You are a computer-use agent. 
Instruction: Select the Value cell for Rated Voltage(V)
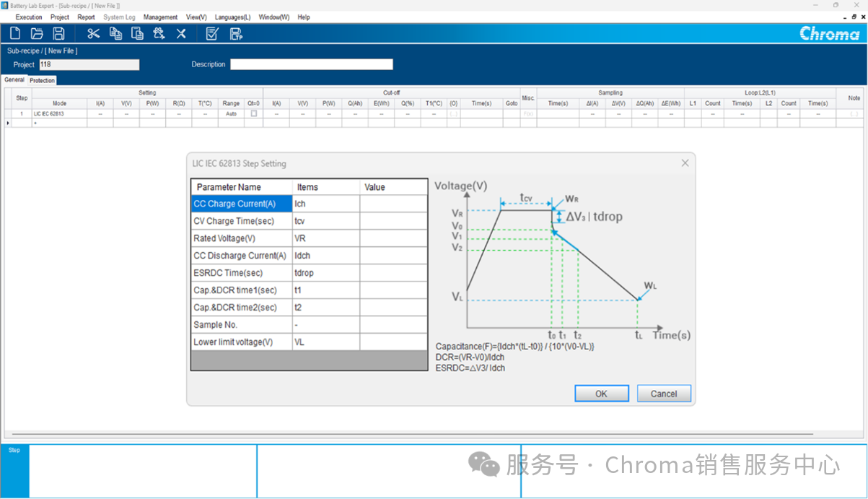[393, 238]
